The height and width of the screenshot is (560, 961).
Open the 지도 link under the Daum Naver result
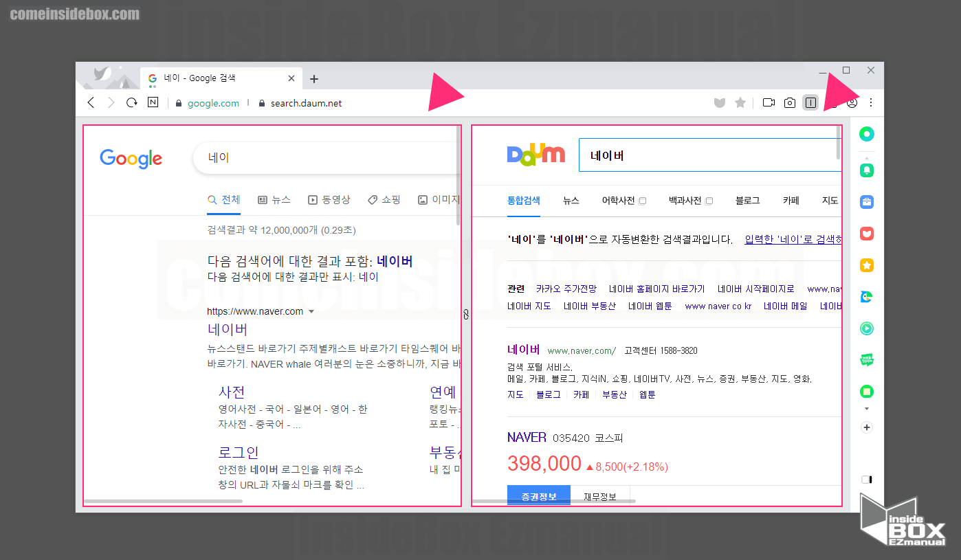(x=516, y=394)
